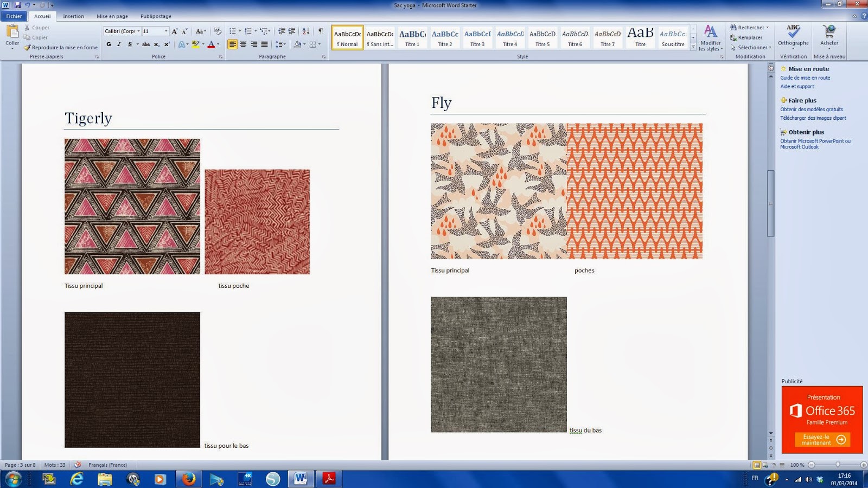Toggle paragraph marks display
868x488 pixels.
[321, 31]
